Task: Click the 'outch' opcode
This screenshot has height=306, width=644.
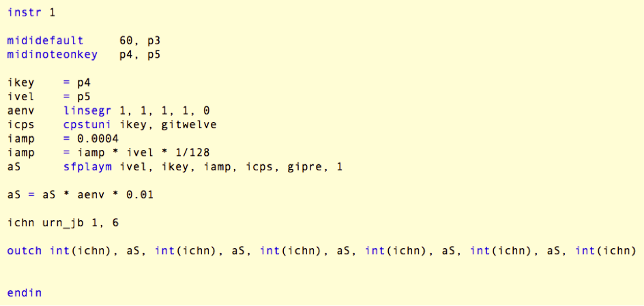Action: [25, 251]
